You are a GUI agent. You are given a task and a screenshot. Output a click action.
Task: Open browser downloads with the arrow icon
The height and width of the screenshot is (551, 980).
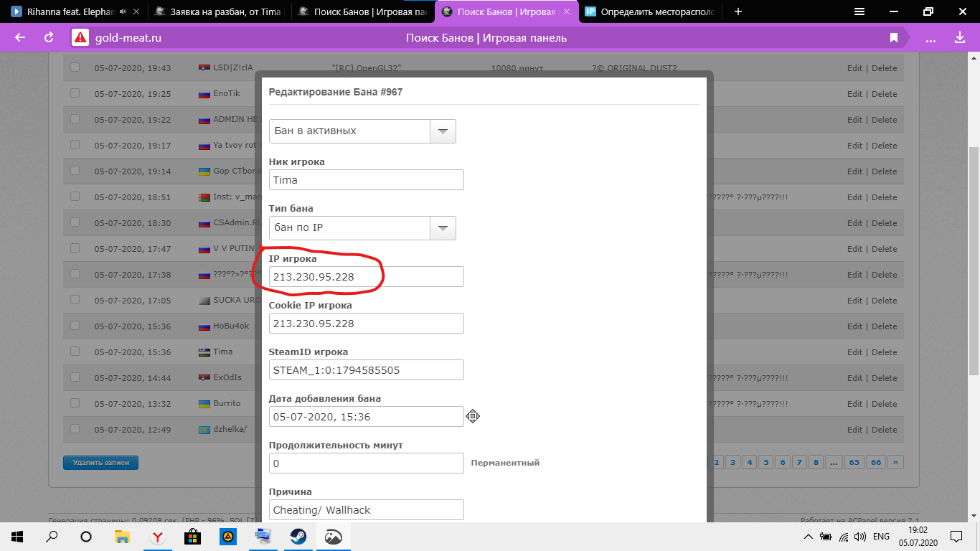[960, 37]
